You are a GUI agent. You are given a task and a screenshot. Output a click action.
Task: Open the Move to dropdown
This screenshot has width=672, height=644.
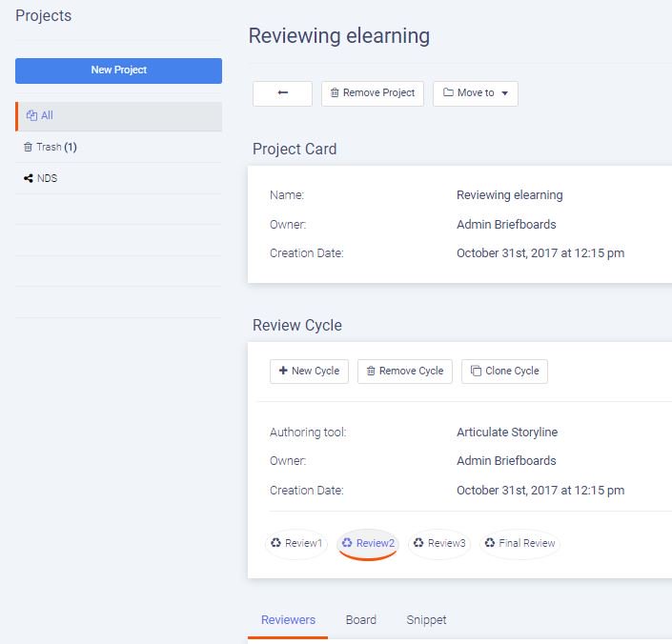(x=476, y=93)
